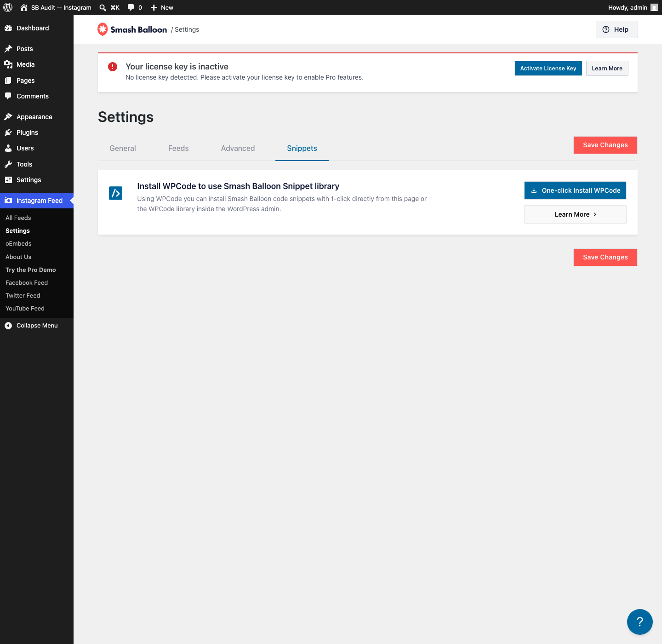Image resolution: width=662 pixels, height=644 pixels.
Task: Click the Dashboard label in sidebar
Action: (33, 28)
